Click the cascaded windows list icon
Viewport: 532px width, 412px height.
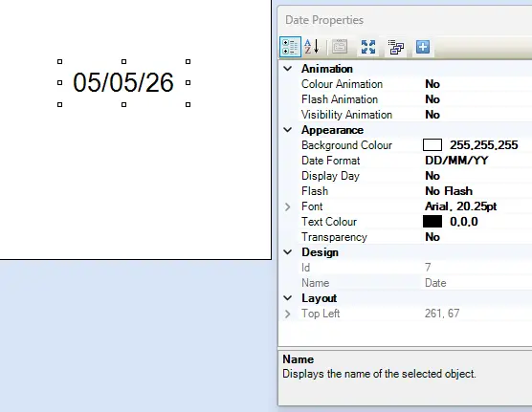[395, 47]
